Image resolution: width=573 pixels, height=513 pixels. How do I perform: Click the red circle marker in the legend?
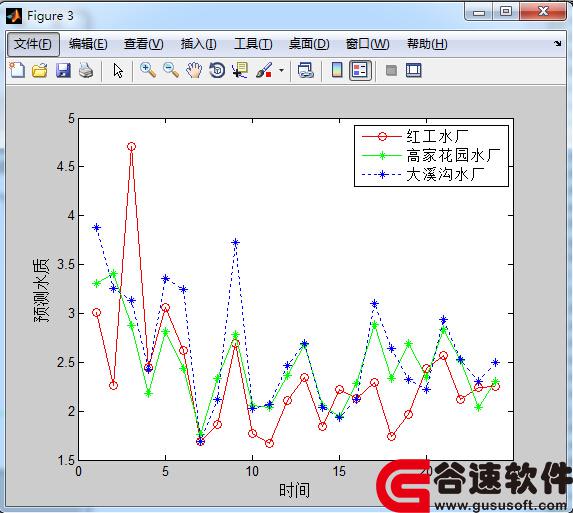click(382, 137)
